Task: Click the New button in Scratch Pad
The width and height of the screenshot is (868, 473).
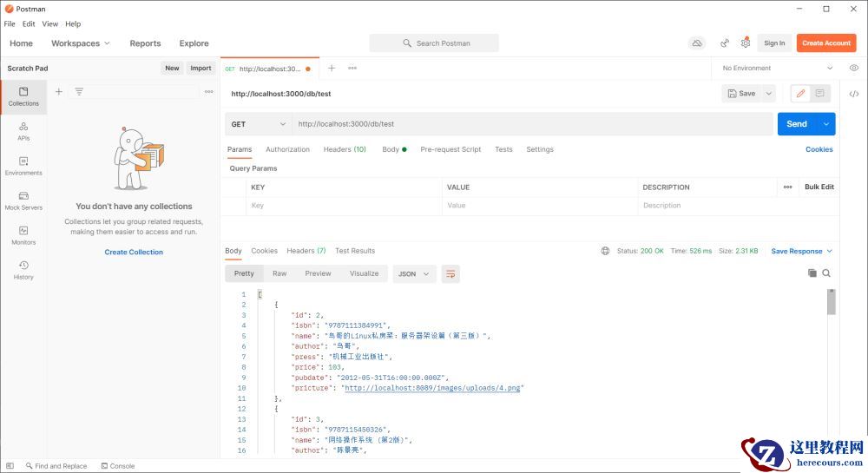Action: 172,68
